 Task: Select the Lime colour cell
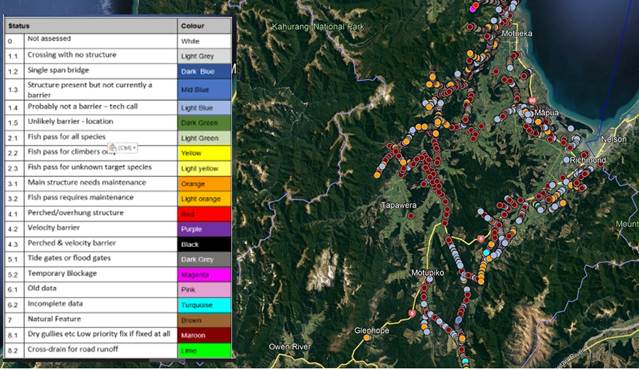[x=204, y=350]
